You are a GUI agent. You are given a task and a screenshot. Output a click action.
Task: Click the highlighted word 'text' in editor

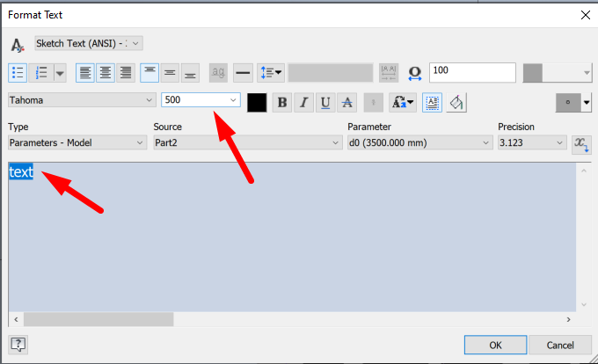[x=21, y=172]
